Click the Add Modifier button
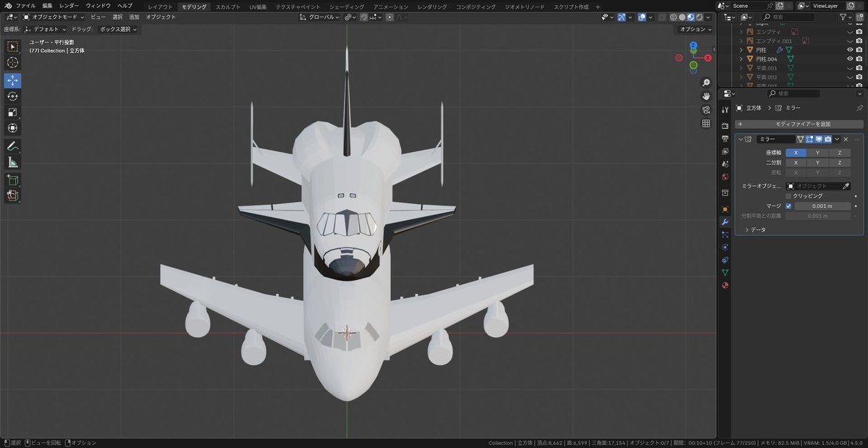The image size is (868, 448). (799, 124)
